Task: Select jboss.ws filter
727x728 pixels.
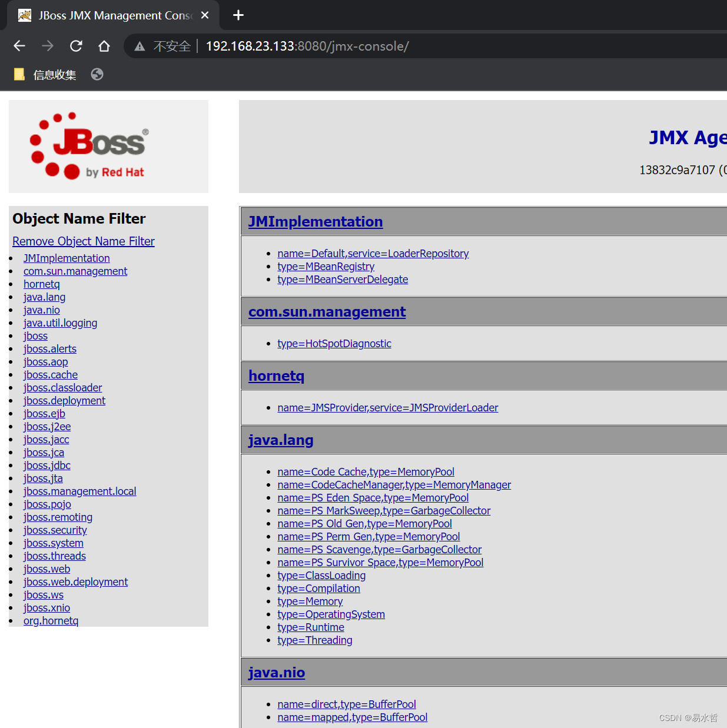Action: (44, 595)
